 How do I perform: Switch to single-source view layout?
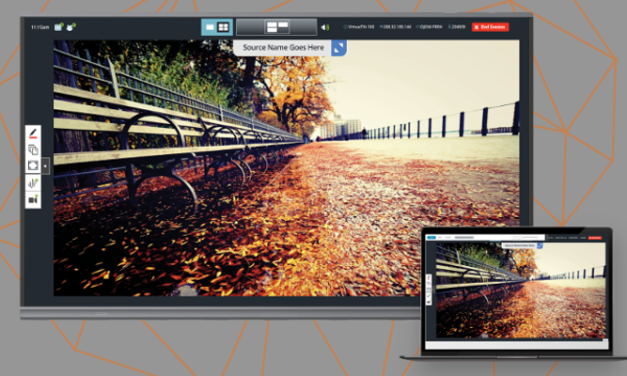[210, 27]
